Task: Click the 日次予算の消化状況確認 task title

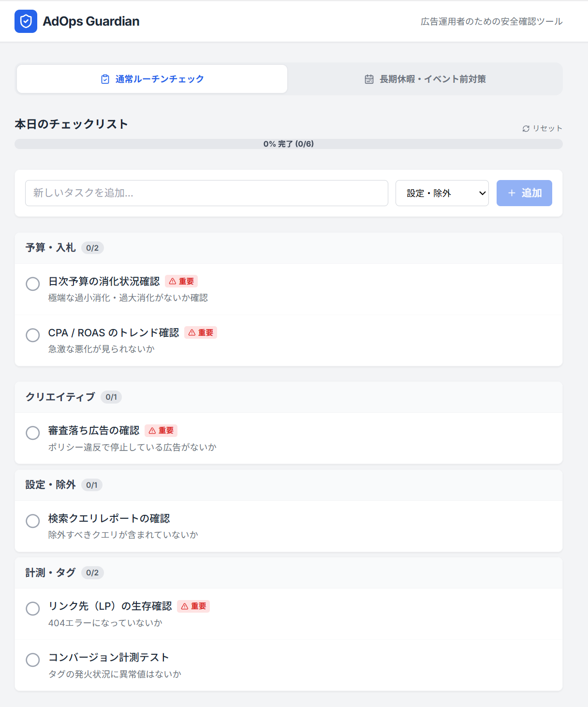Action: (104, 282)
